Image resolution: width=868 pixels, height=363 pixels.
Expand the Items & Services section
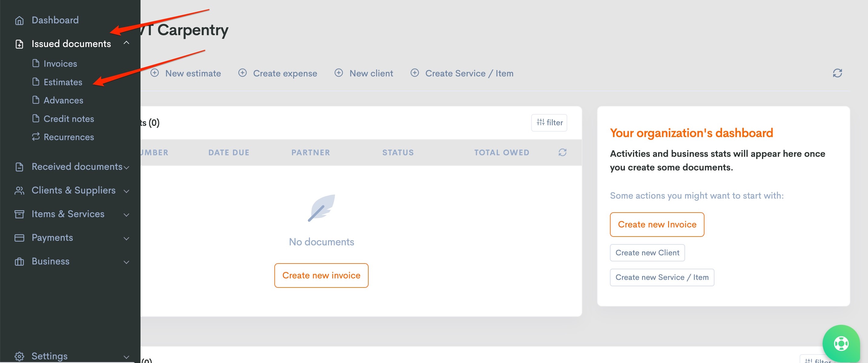tap(126, 215)
